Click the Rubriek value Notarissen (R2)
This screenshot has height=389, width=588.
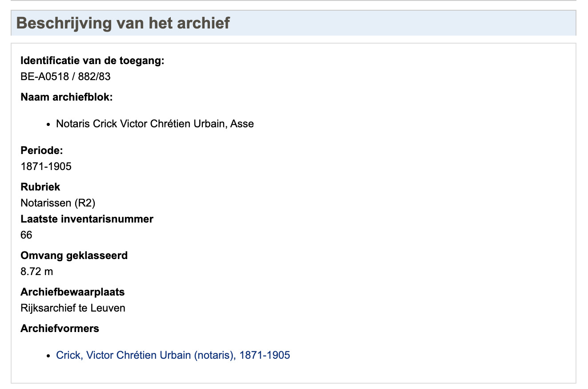pos(58,203)
